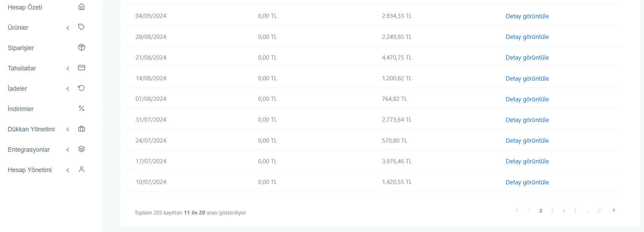Click the user icon beside Hesap Yönetimi
The image size is (644, 232).
click(x=82, y=169)
